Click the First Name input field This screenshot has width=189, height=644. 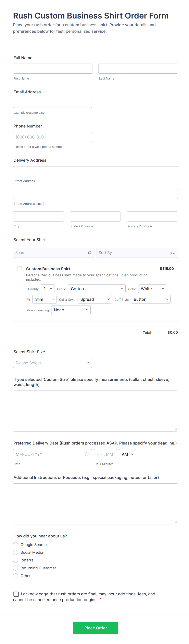53,69
